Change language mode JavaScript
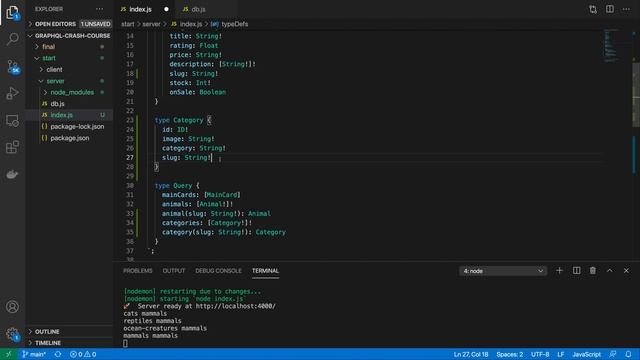 tap(587, 354)
